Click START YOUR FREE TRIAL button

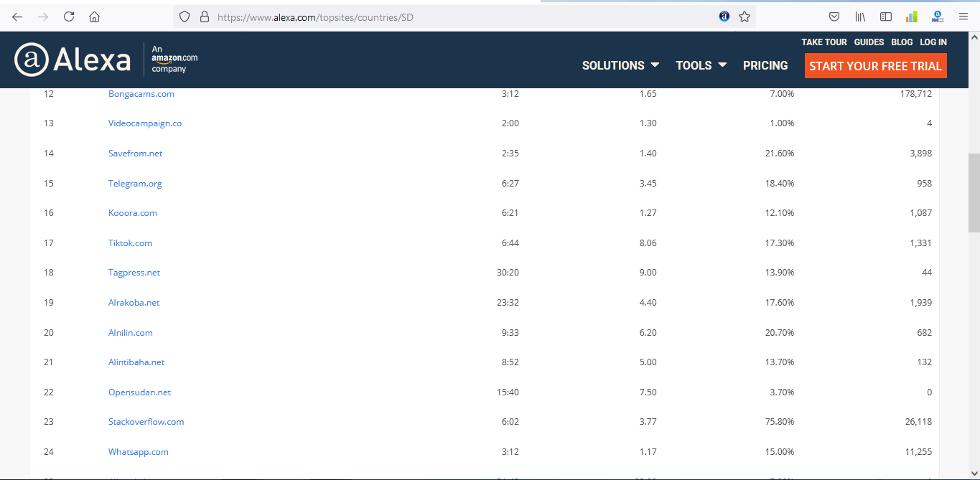(875, 66)
